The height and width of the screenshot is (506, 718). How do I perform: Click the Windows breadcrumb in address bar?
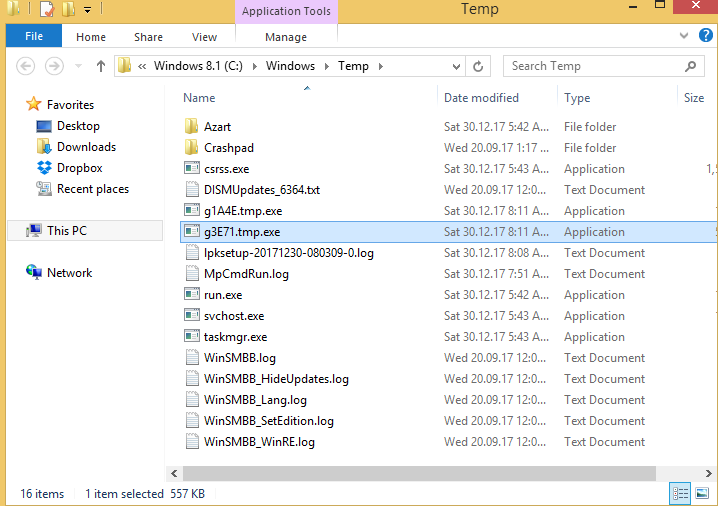(290, 66)
